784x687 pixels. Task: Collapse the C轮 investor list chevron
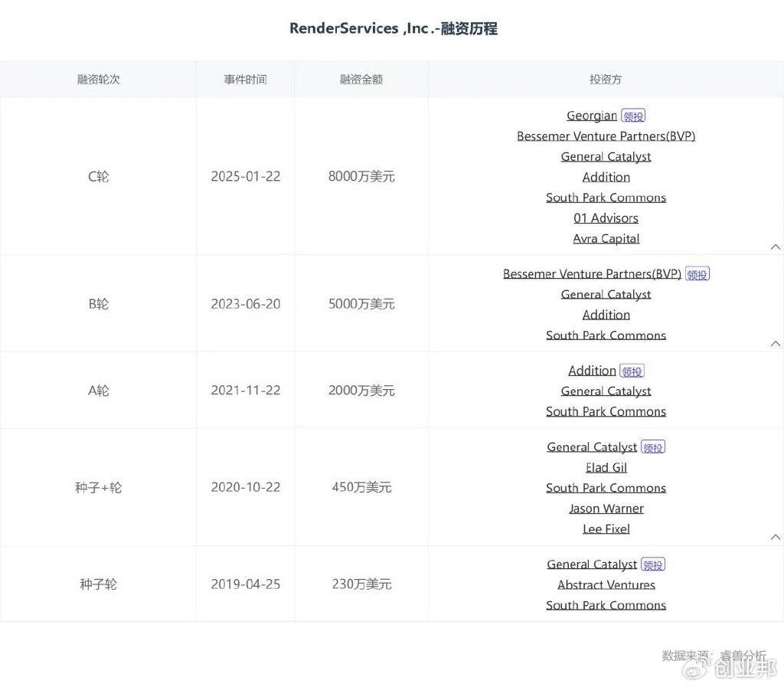click(775, 247)
